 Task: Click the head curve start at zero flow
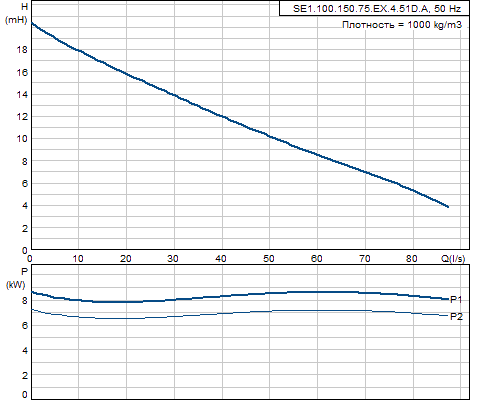tap(32, 23)
